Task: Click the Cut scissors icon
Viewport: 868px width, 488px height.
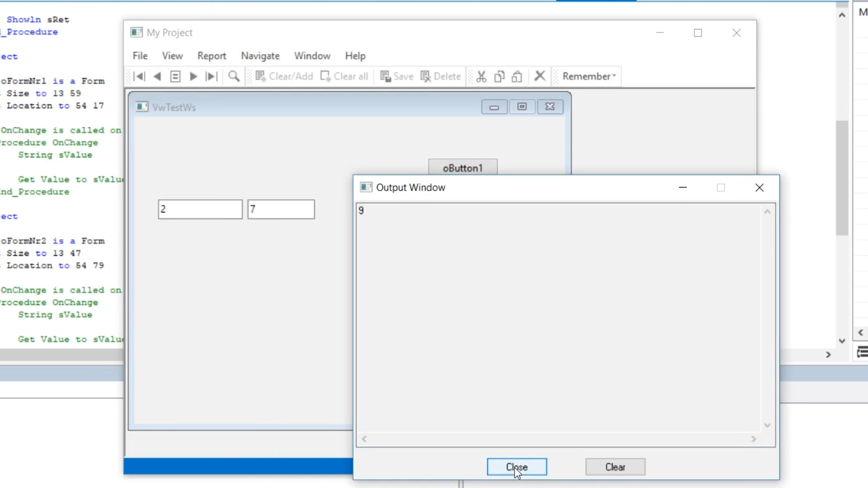Action: click(481, 76)
